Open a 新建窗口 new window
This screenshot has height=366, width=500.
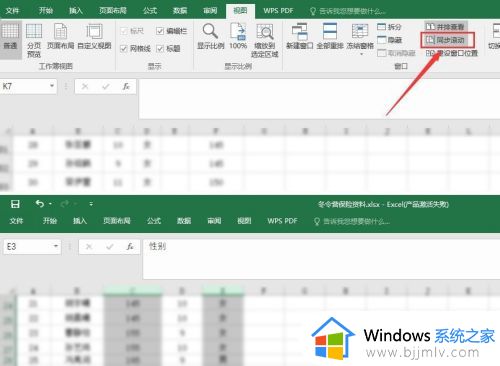click(299, 37)
